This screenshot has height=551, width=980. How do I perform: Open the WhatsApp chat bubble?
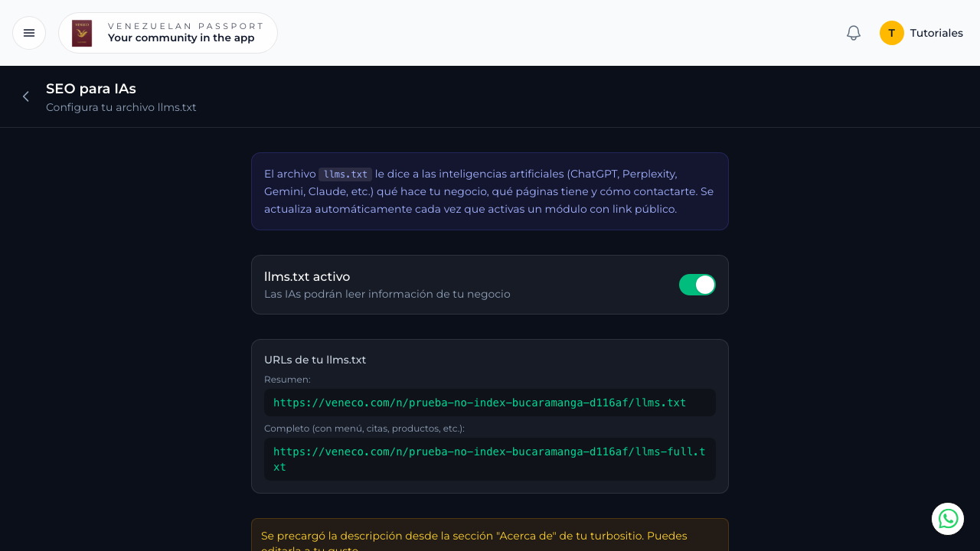point(948,519)
